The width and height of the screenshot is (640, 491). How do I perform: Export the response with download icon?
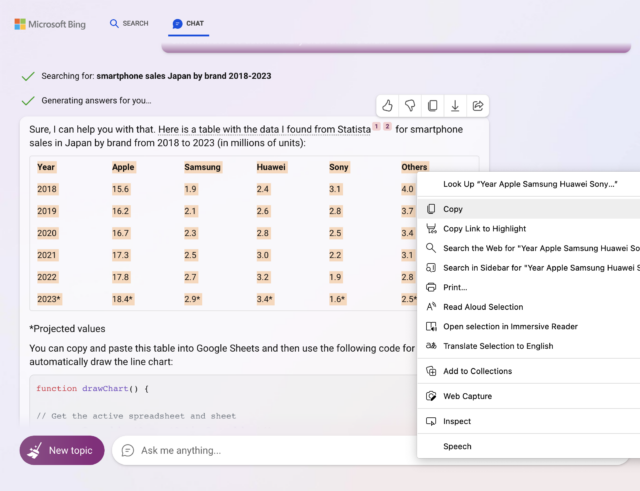pyautogui.click(x=455, y=106)
